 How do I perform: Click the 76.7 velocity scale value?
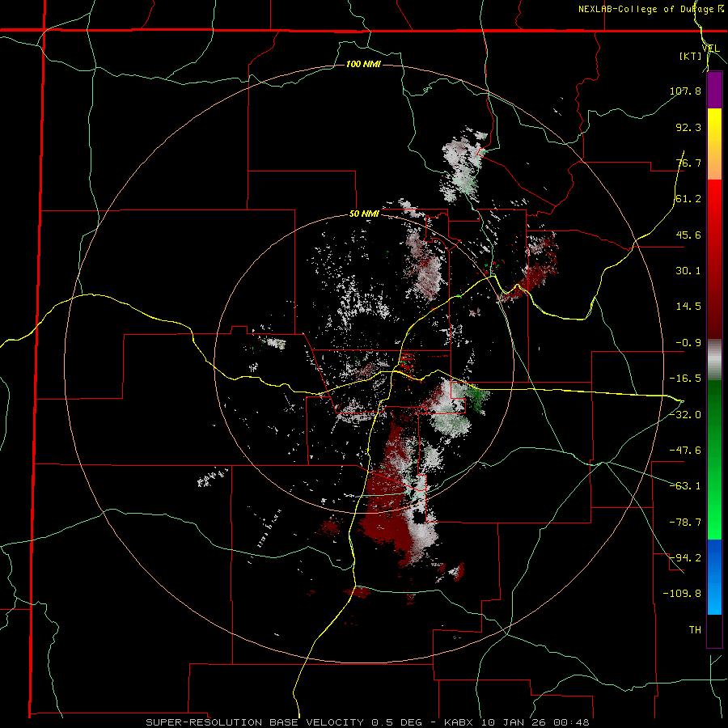click(688, 163)
